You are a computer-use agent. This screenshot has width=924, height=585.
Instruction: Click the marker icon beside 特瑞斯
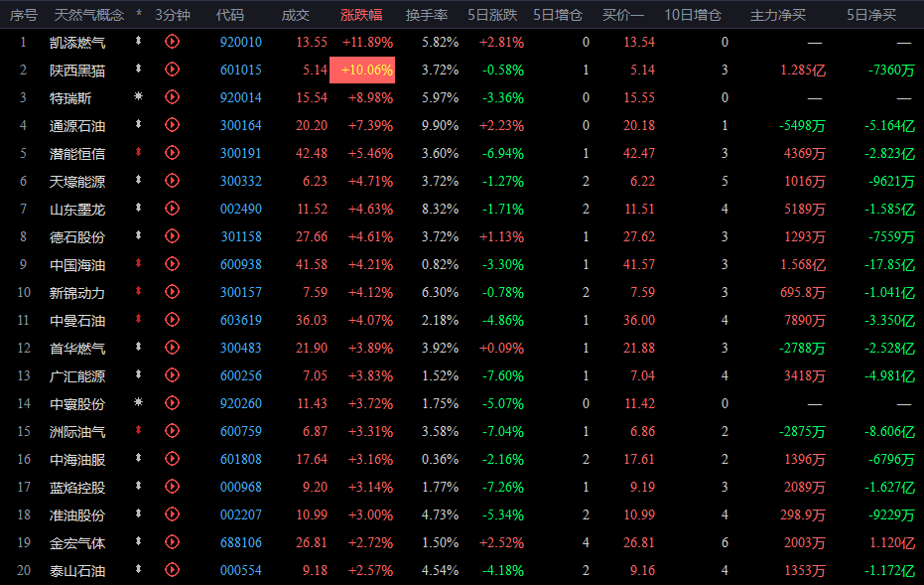pos(139,97)
